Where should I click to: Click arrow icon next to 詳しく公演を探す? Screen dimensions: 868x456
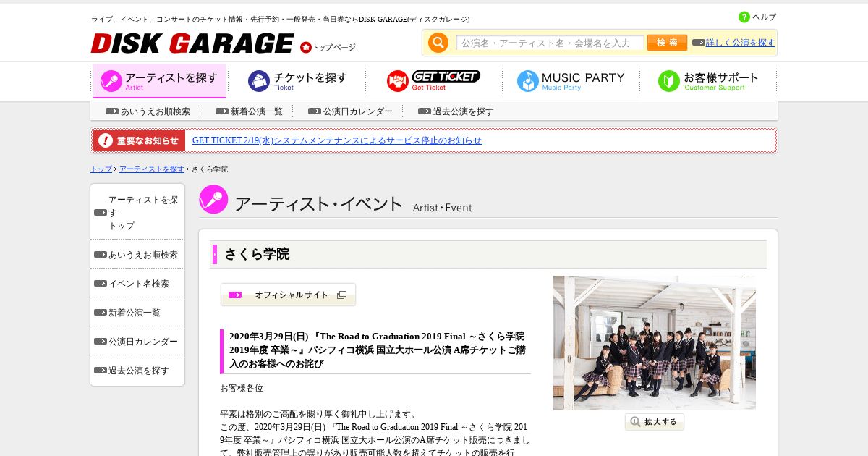[x=698, y=43]
